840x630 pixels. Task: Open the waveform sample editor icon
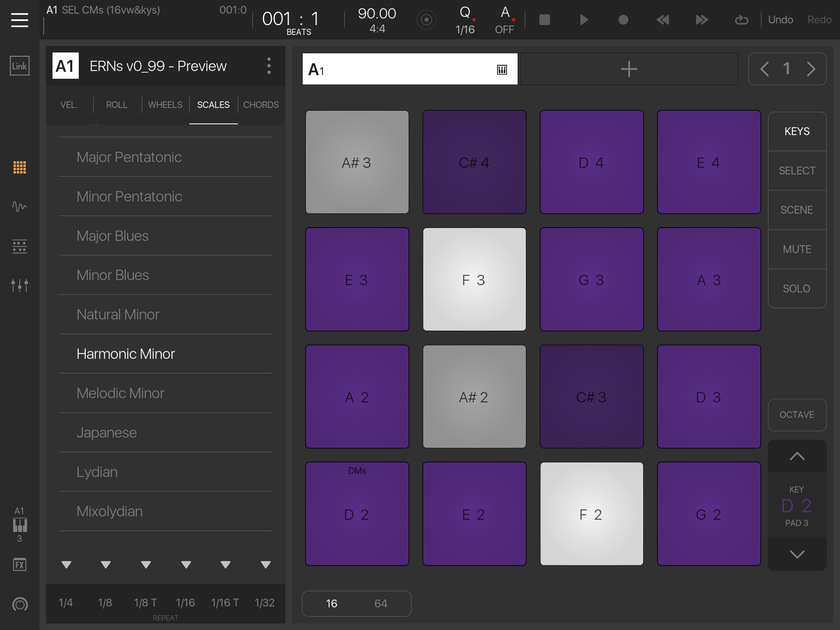20,206
